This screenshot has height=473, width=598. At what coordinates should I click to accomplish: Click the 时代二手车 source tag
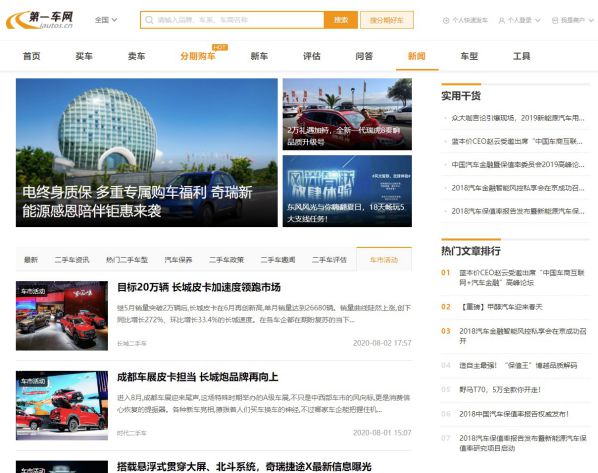tap(132, 433)
